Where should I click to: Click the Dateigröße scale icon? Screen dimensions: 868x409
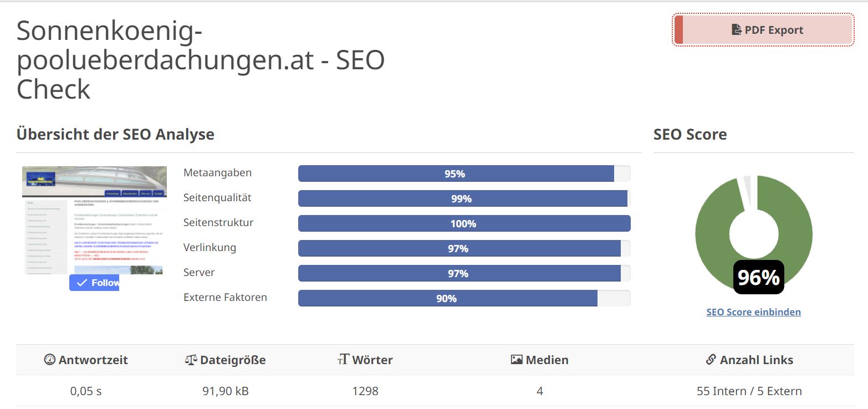tap(191, 360)
